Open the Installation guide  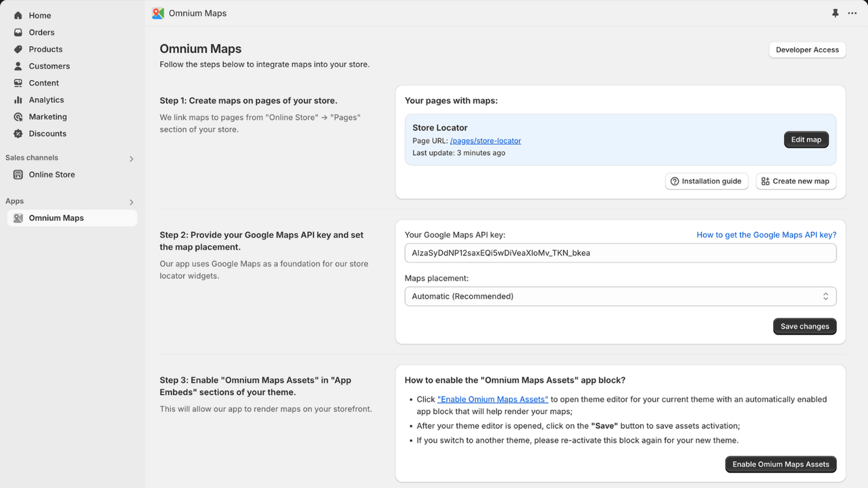(707, 182)
